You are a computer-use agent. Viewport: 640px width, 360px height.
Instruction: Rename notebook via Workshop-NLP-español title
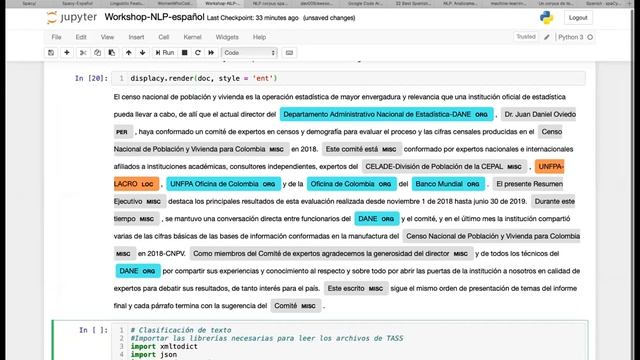tap(154, 17)
